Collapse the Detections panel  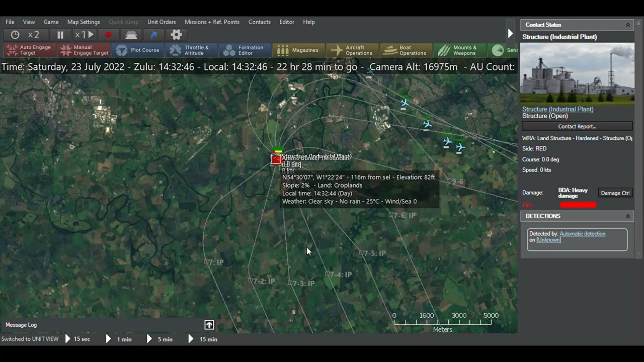[628, 216]
